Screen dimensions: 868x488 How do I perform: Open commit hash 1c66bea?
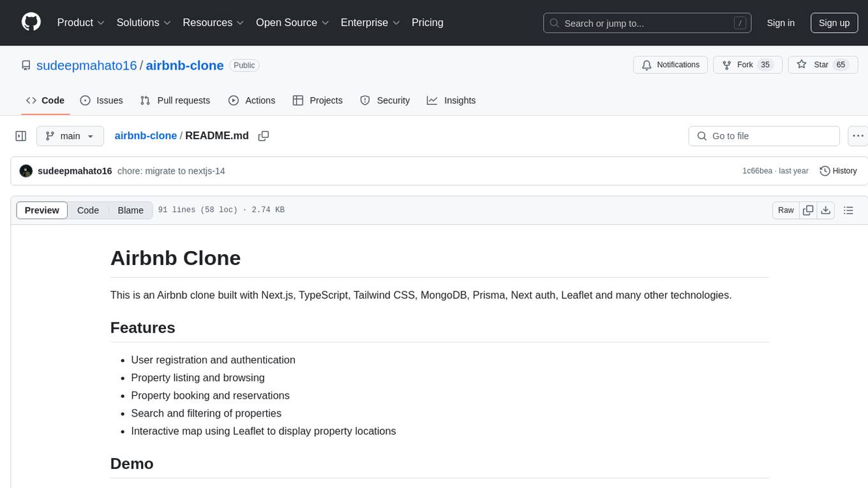[757, 171]
